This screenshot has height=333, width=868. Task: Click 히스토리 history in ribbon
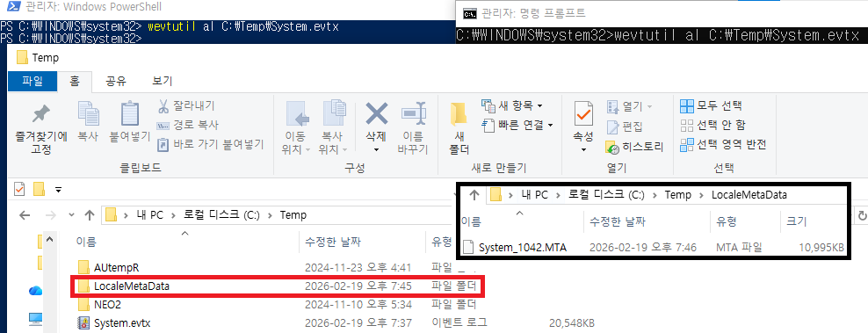[x=634, y=147]
